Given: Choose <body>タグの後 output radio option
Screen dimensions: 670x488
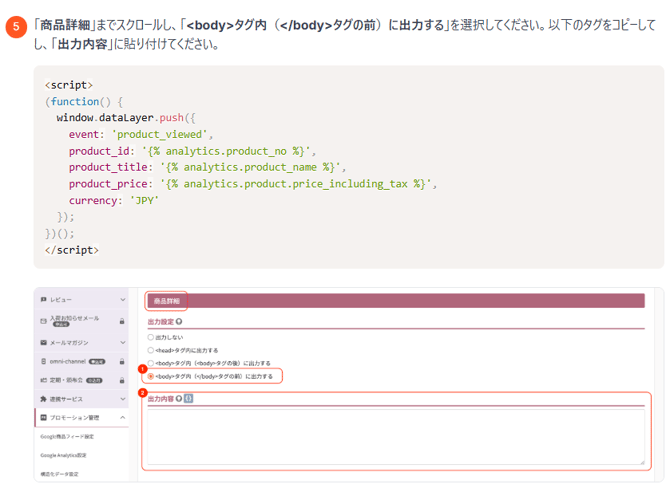Looking at the screenshot, I should (x=150, y=363).
